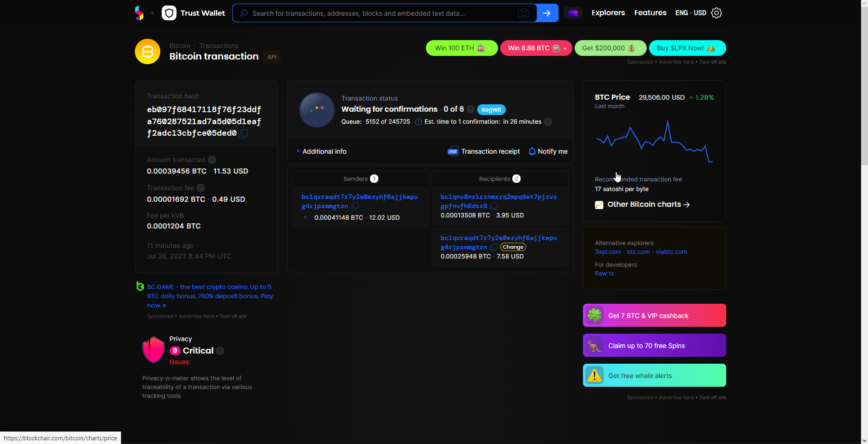Open the ENG · USD language selector
The width and height of the screenshot is (868, 444).
point(690,13)
